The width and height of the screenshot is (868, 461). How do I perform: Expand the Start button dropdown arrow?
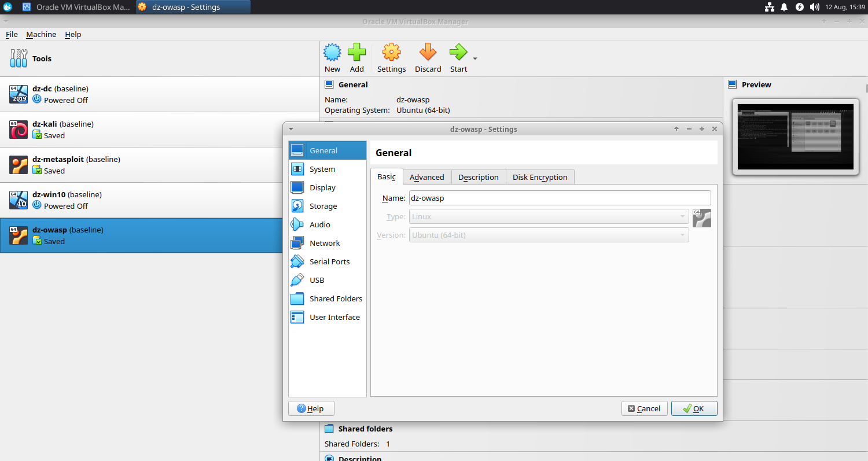475,58
